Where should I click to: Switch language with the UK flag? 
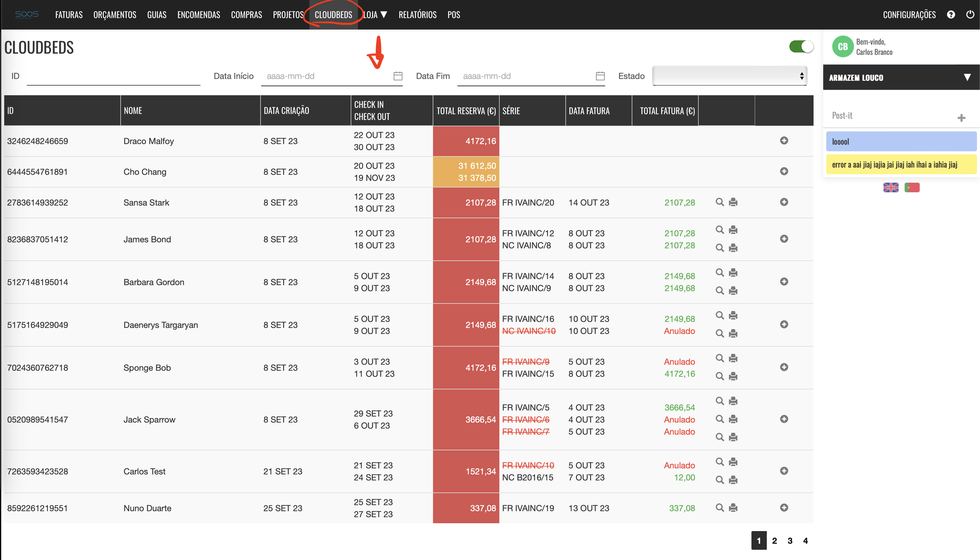890,187
